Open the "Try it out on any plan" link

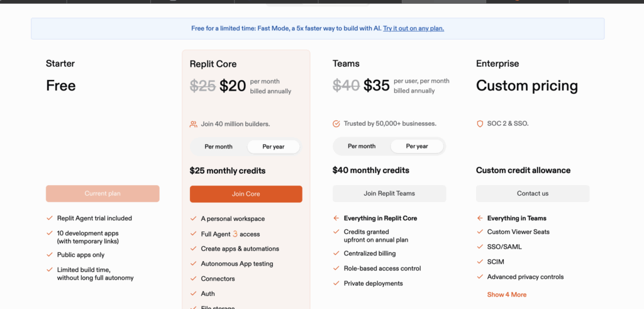[x=413, y=28]
